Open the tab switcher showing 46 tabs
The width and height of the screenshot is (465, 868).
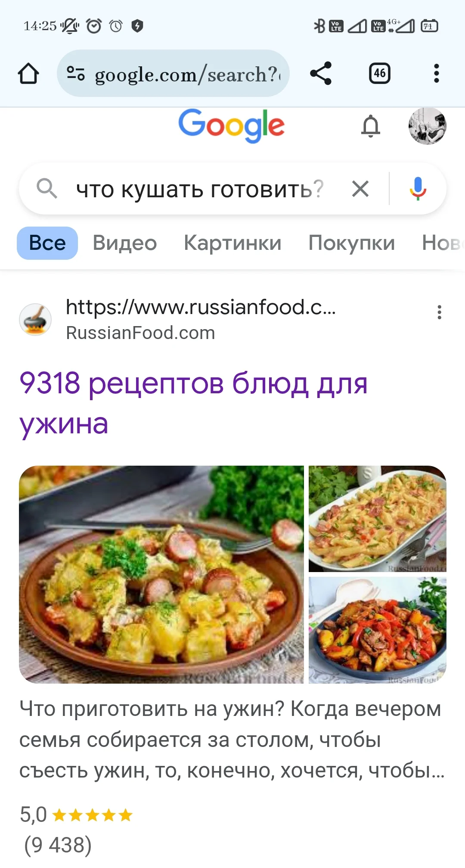point(380,73)
